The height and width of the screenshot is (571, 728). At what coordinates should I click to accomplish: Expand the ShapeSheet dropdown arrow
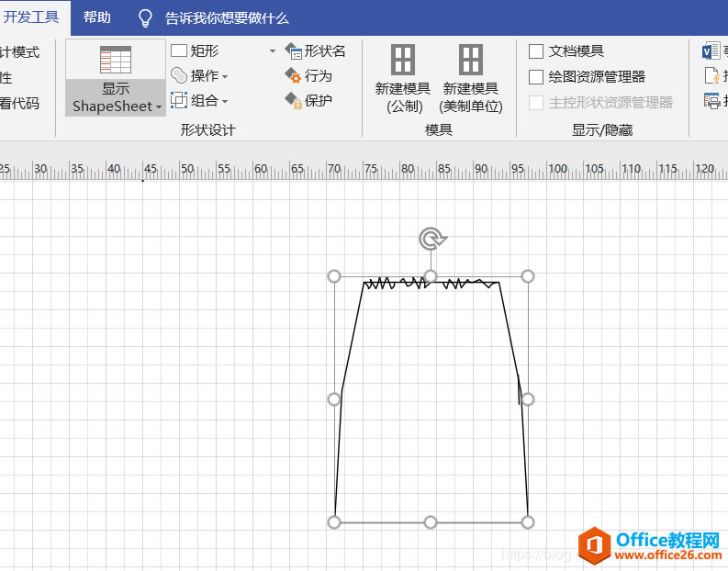159,107
